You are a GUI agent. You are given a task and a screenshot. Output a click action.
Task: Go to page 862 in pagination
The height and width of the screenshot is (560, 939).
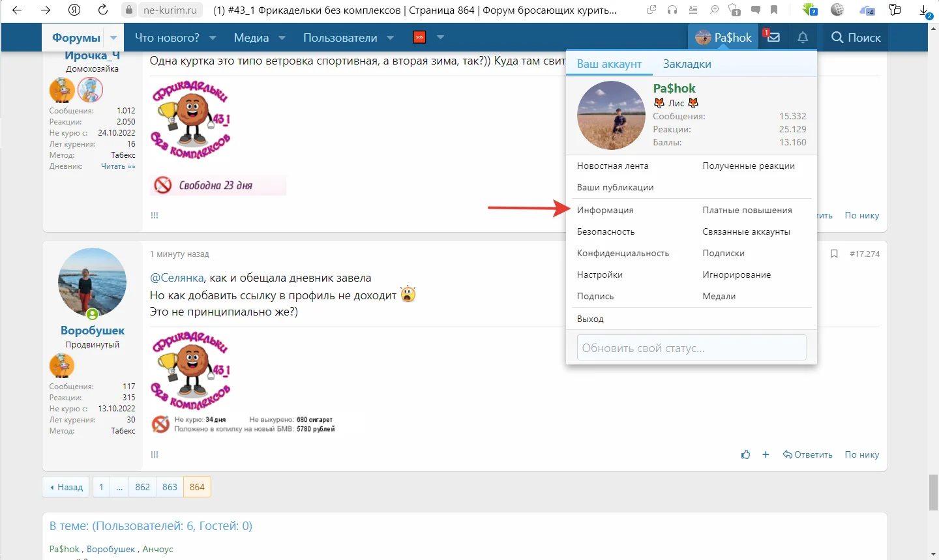point(142,487)
